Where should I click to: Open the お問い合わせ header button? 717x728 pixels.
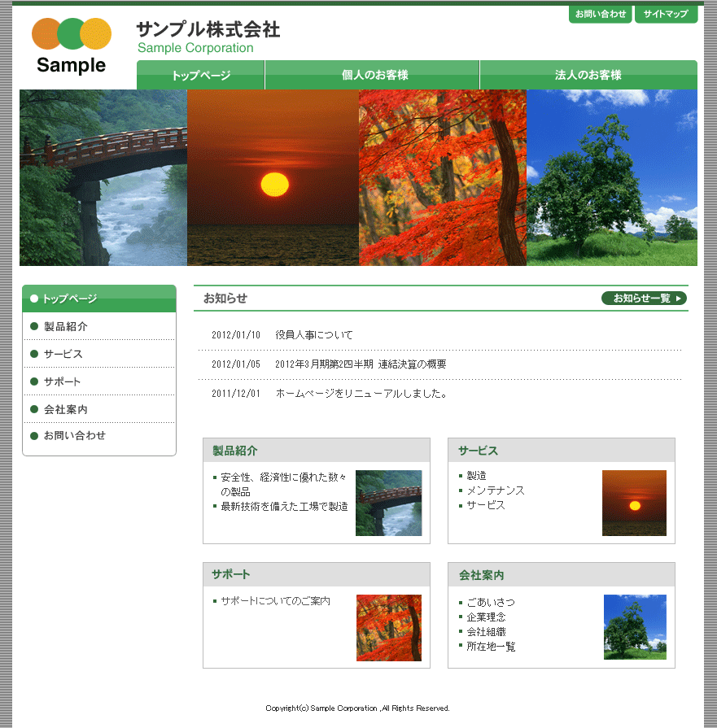point(600,15)
